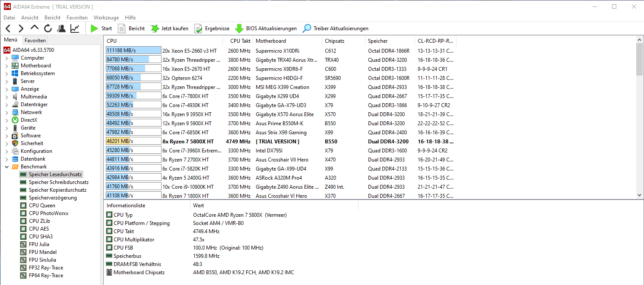Select the Motherboard Chipsatz info row
The width and height of the screenshot is (644, 285).
[x=232, y=272]
